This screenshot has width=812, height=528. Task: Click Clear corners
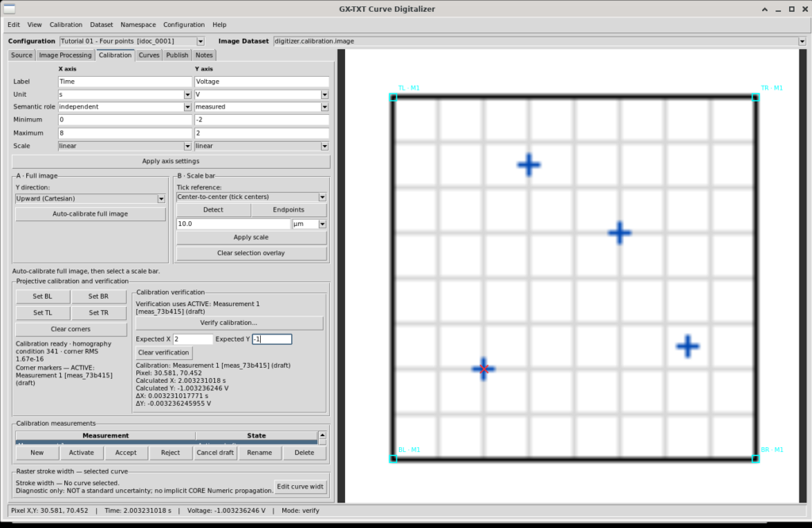click(x=71, y=329)
